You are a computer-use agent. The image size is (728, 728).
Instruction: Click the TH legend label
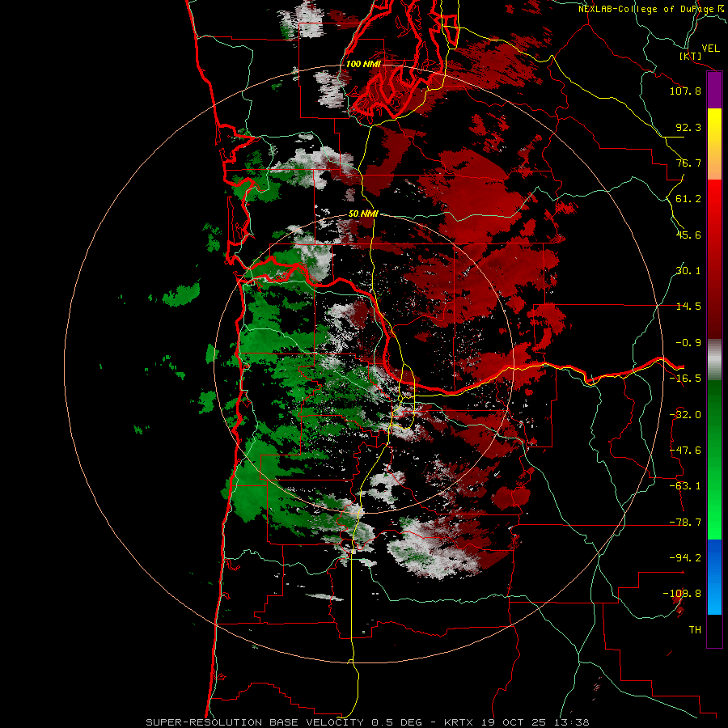[x=695, y=629]
